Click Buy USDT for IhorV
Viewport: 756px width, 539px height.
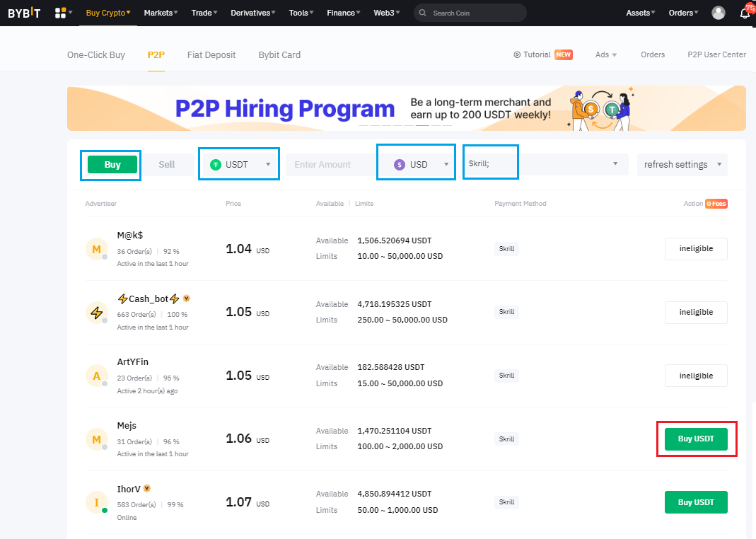tap(696, 502)
